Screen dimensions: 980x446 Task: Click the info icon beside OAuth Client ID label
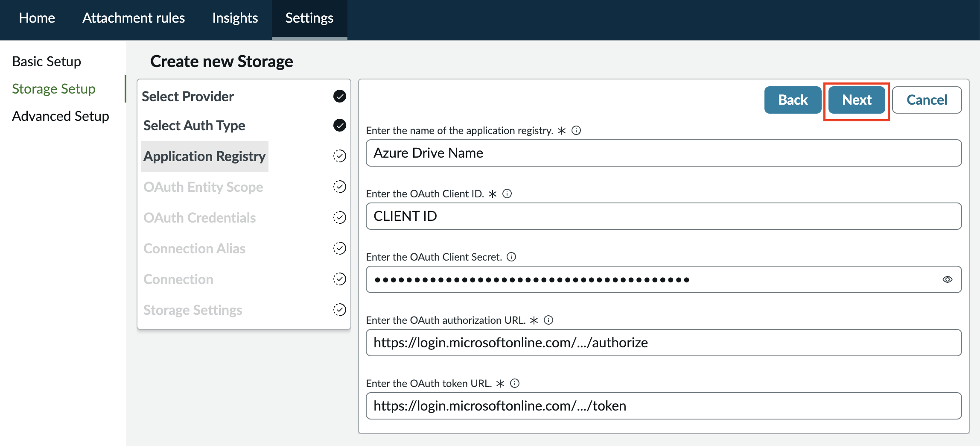point(507,194)
